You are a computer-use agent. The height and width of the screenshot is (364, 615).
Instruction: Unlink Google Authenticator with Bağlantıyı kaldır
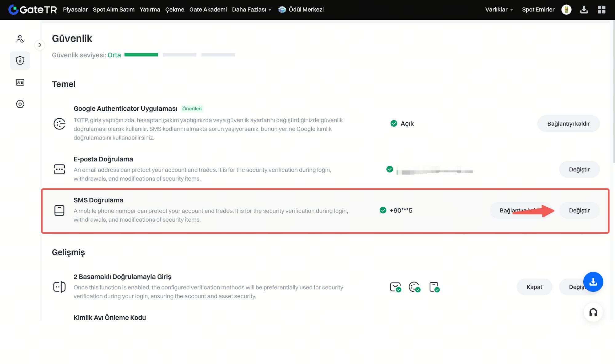tap(568, 124)
